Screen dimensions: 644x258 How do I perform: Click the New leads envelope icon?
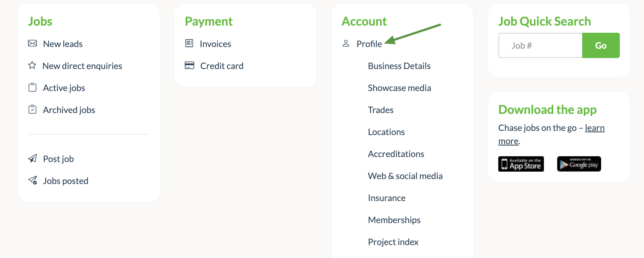[32, 43]
